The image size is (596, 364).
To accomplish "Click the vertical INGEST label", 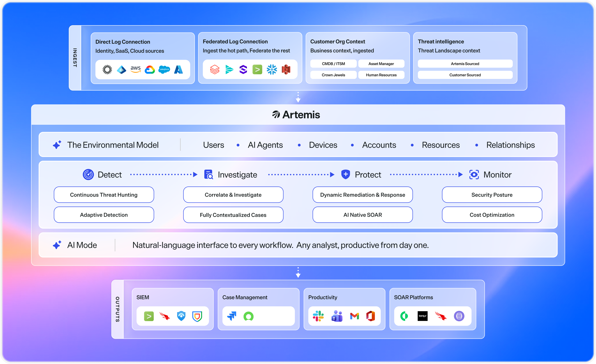I will (x=75, y=58).
